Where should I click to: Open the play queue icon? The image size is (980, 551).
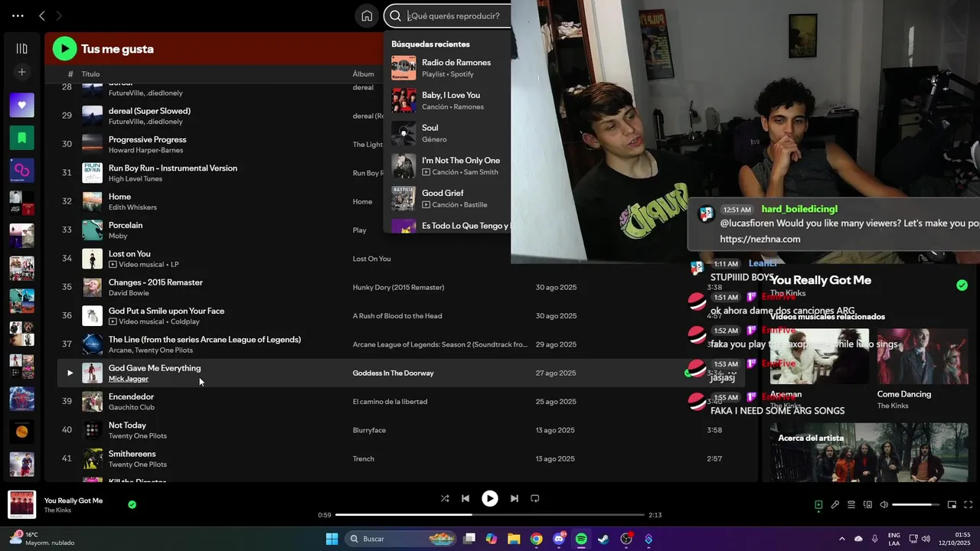(851, 505)
